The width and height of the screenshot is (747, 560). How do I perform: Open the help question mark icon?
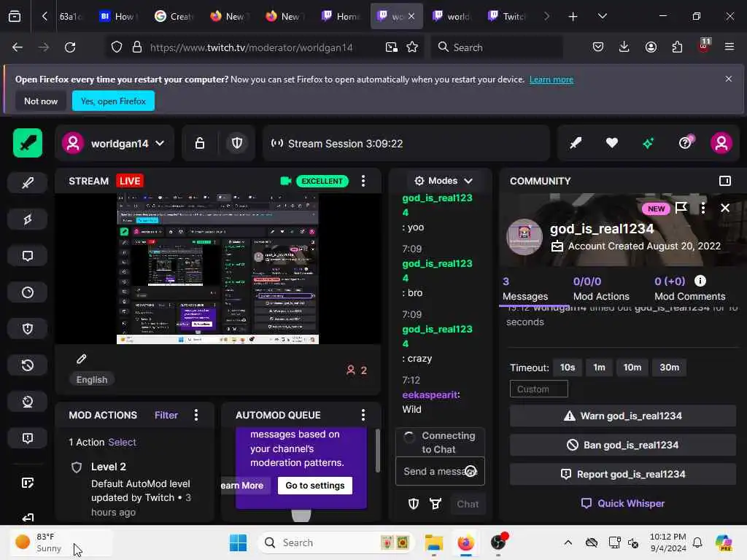coord(685,143)
